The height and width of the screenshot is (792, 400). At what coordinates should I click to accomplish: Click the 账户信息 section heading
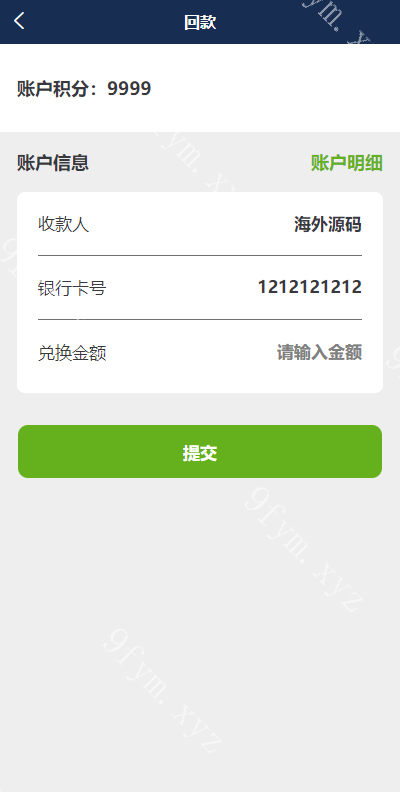pyautogui.click(x=53, y=163)
